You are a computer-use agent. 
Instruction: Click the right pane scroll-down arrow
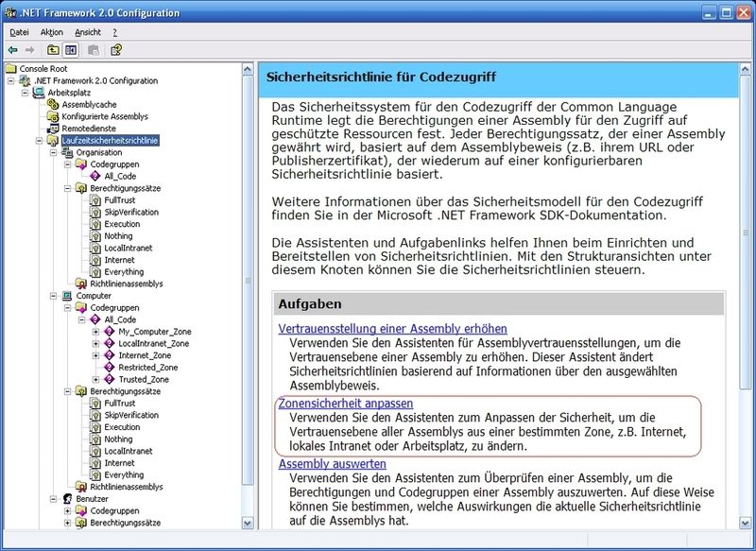[745, 523]
